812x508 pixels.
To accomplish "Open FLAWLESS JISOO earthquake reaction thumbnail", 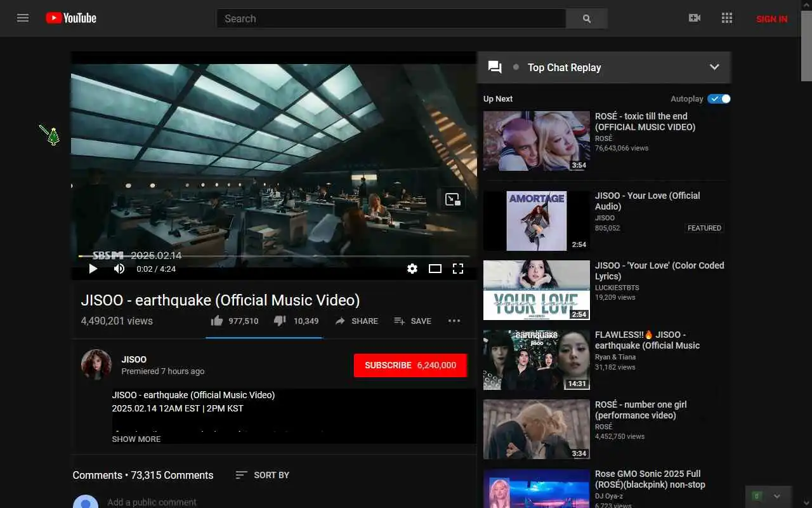I will click(x=537, y=359).
